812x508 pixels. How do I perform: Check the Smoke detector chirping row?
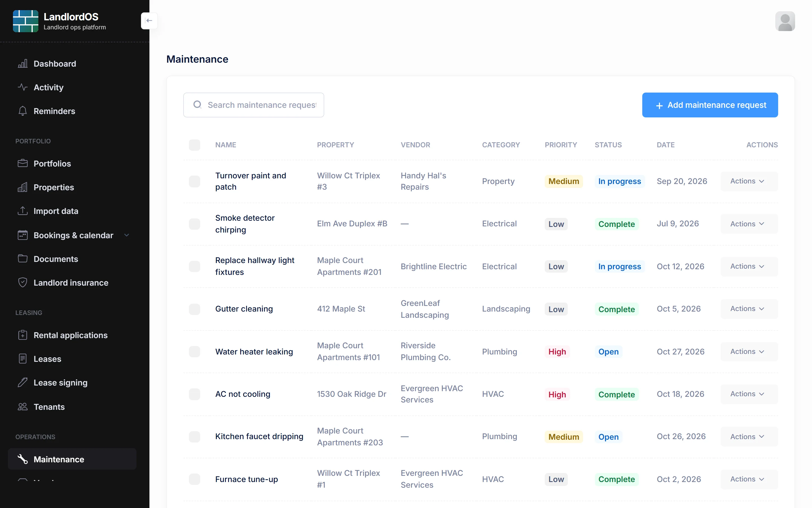(195, 224)
